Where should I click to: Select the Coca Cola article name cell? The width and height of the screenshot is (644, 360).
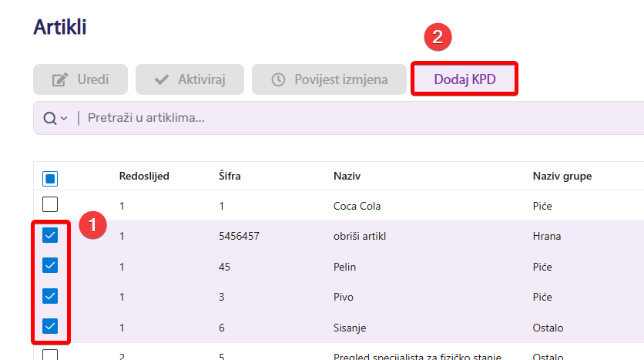tap(357, 206)
